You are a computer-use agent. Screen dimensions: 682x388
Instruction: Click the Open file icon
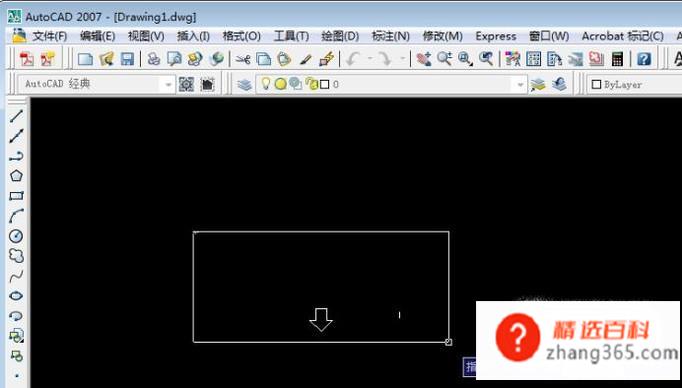click(x=106, y=59)
